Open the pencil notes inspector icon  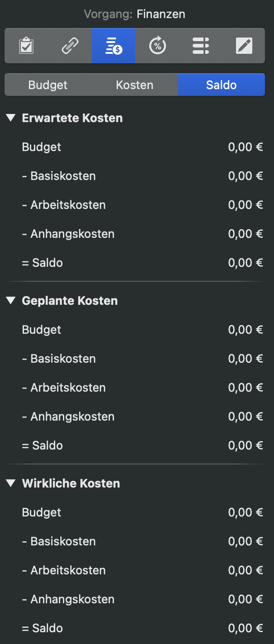pyautogui.click(x=244, y=46)
